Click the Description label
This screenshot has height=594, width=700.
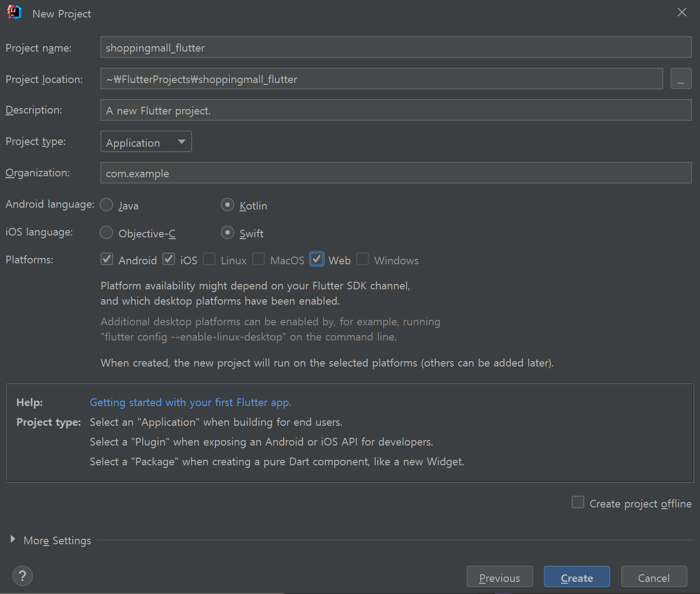(34, 110)
